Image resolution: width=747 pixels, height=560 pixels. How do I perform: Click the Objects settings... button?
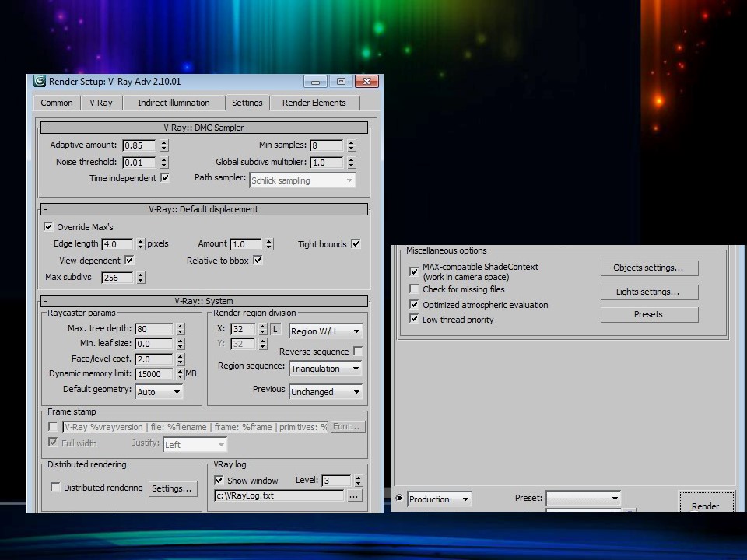point(649,268)
